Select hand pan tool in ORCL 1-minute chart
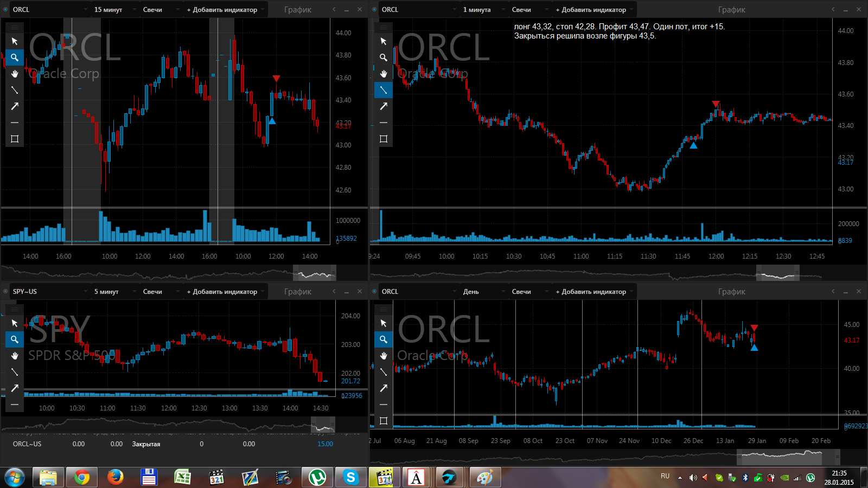 point(384,74)
